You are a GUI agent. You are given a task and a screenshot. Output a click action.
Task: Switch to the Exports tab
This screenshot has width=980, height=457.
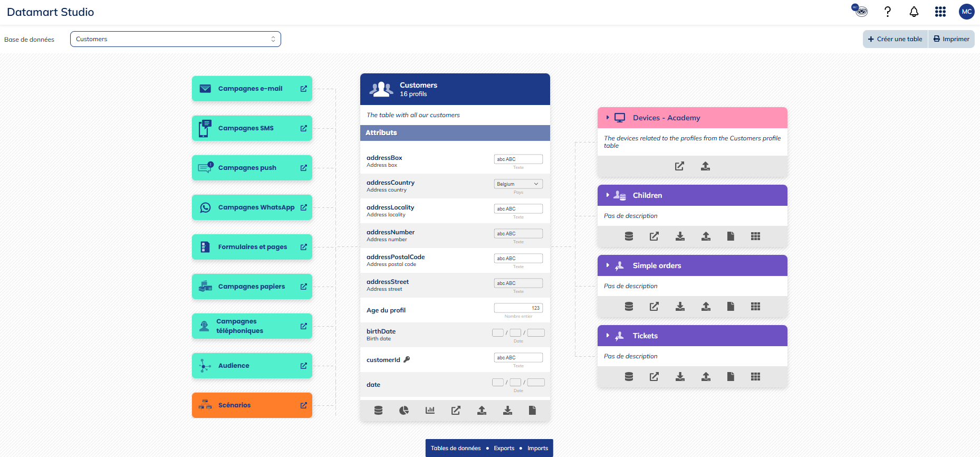(x=504, y=449)
